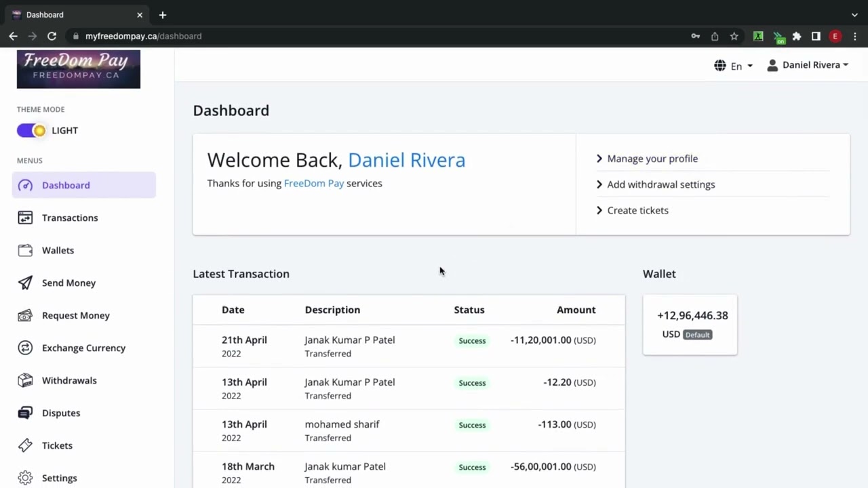Screen dimensions: 868x488
Task: Click the globe language icon
Action: tap(720, 66)
